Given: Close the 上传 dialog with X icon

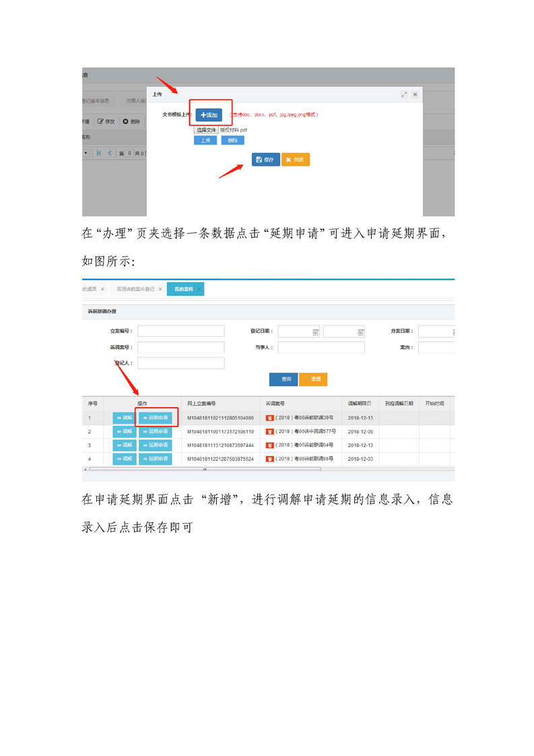Looking at the screenshot, I should pyautogui.click(x=415, y=94).
